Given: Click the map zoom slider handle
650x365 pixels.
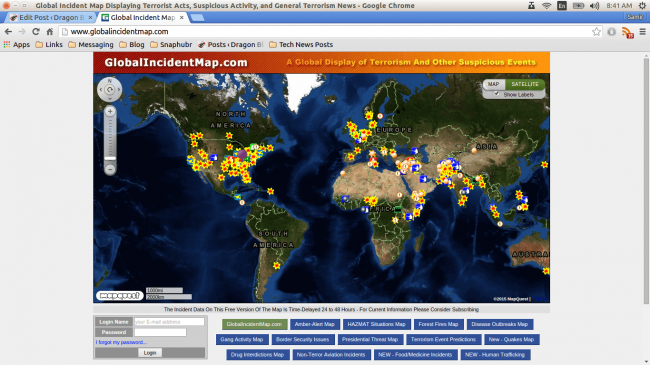Looking at the screenshot, I should click(x=110, y=158).
